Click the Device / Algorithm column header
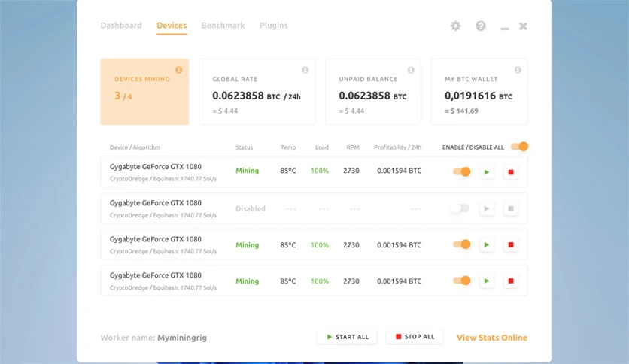629x364 pixels. pos(135,147)
